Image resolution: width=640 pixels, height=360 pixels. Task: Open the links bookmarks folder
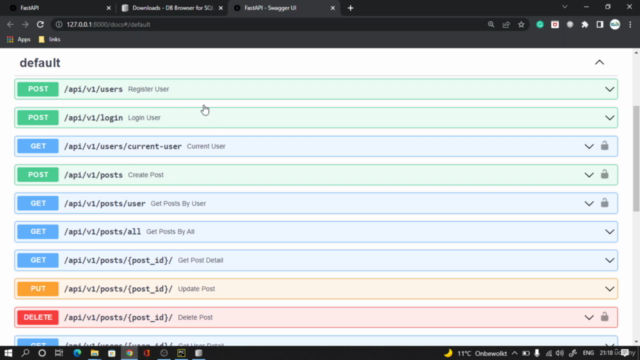tap(49, 40)
